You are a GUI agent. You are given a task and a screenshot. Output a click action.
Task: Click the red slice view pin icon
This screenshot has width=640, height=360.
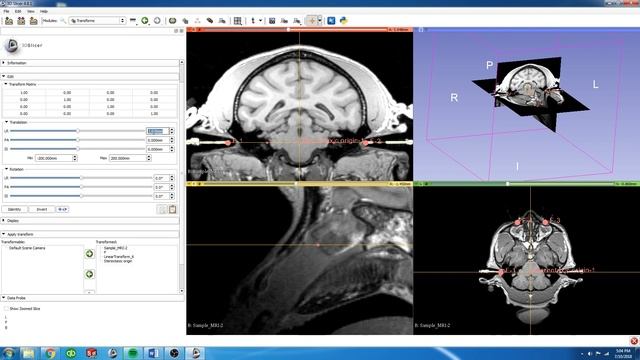(189, 29)
